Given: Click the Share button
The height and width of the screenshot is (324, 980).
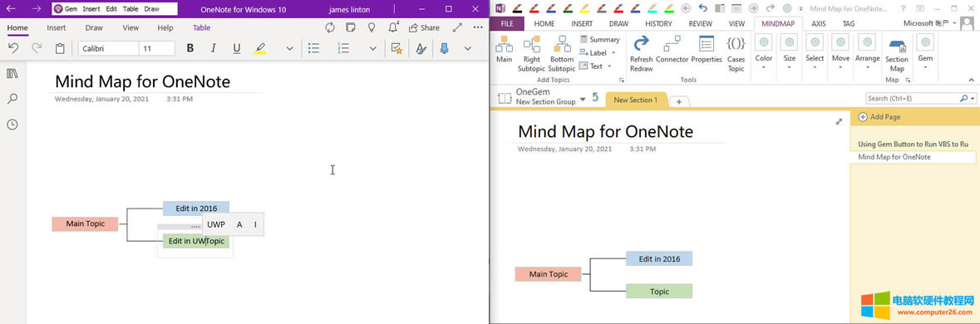Looking at the screenshot, I should point(424,27).
